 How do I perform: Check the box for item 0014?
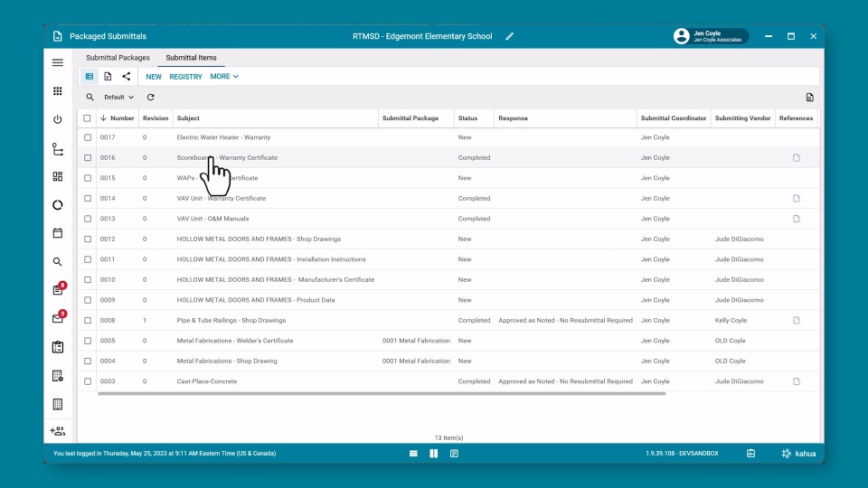(x=88, y=198)
